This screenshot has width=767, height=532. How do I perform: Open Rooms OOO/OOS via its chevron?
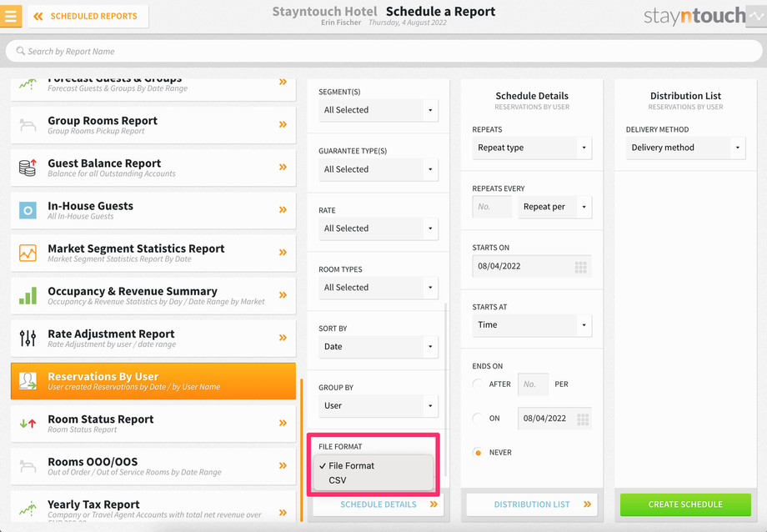pos(283,465)
